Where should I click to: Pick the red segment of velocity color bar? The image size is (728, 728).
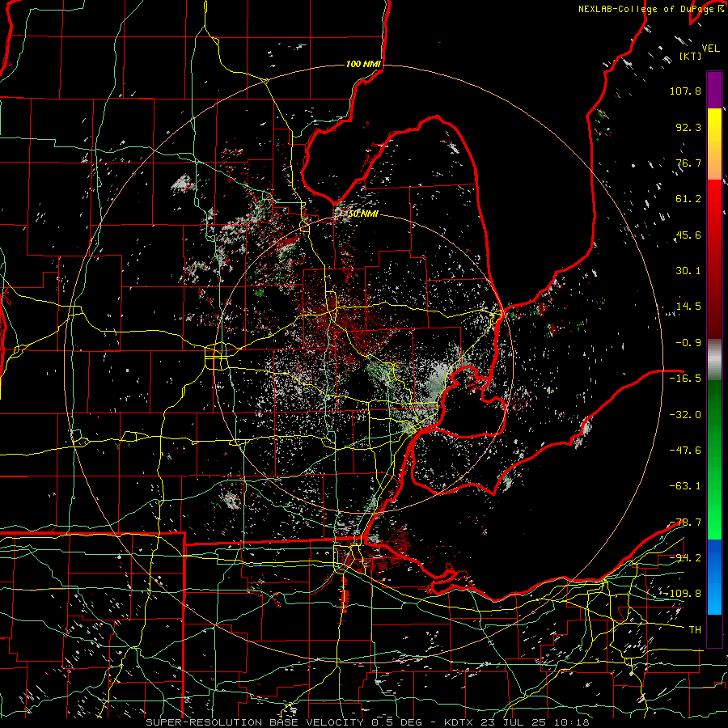click(714, 259)
